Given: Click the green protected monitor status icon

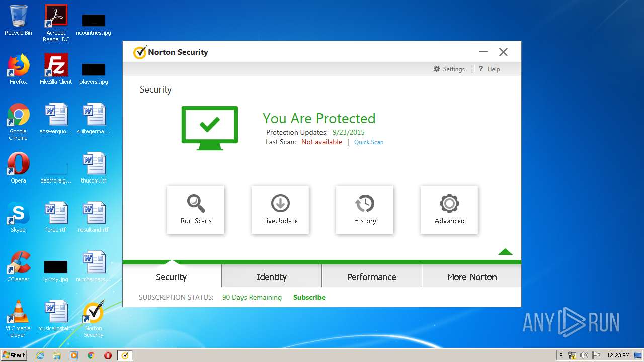Looking at the screenshot, I should (x=210, y=128).
